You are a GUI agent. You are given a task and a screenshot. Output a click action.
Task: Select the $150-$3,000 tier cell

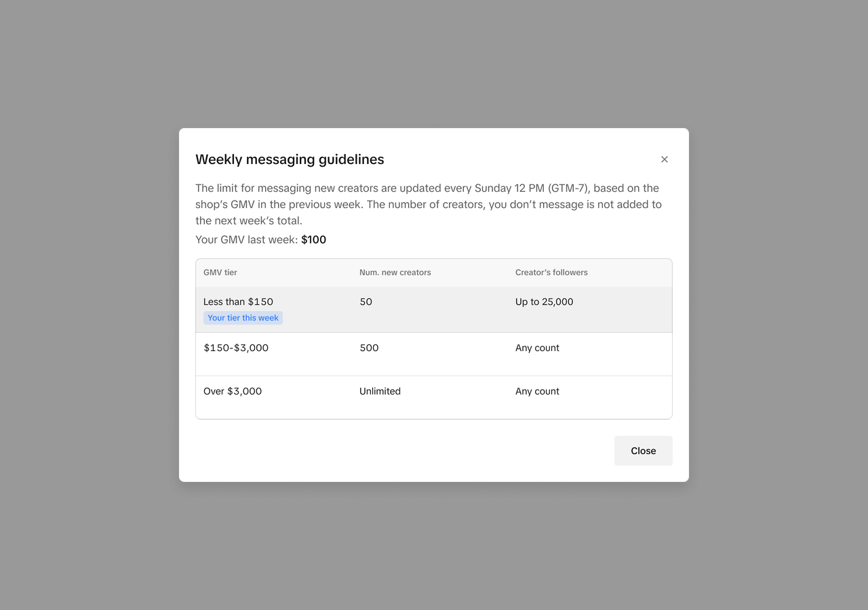236,348
